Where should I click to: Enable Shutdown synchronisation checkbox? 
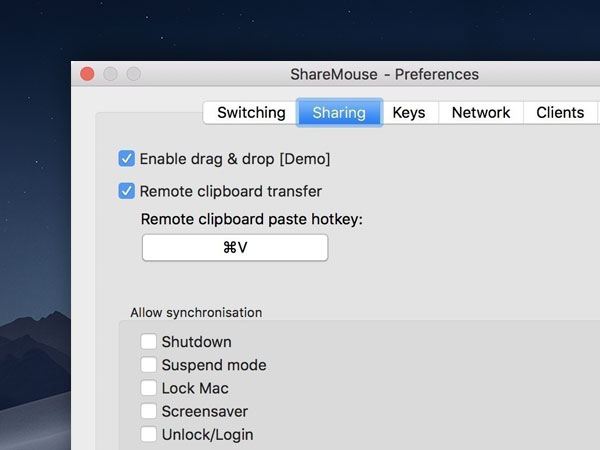coord(148,341)
